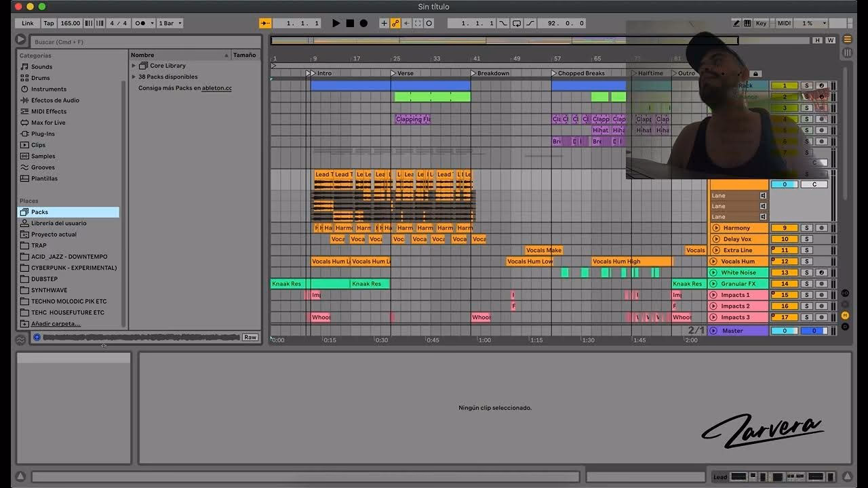Click the Master track volume slider
868x488 pixels.
click(x=784, y=331)
